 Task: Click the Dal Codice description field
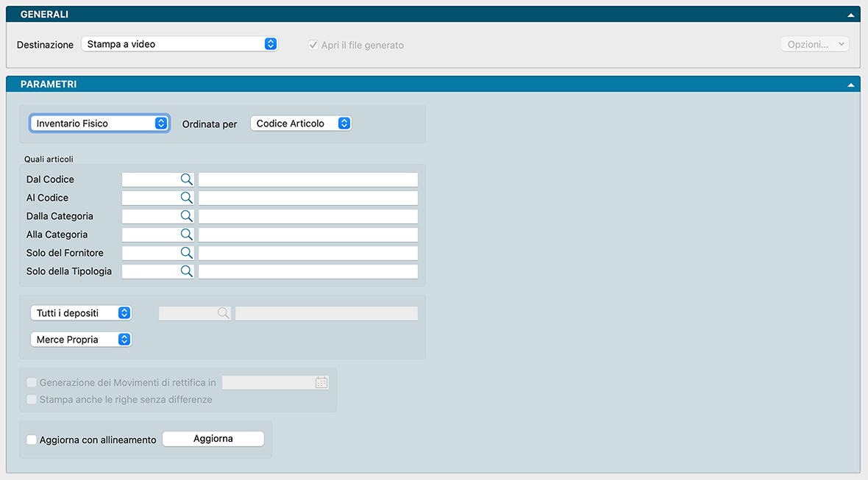tap(307, 179)
